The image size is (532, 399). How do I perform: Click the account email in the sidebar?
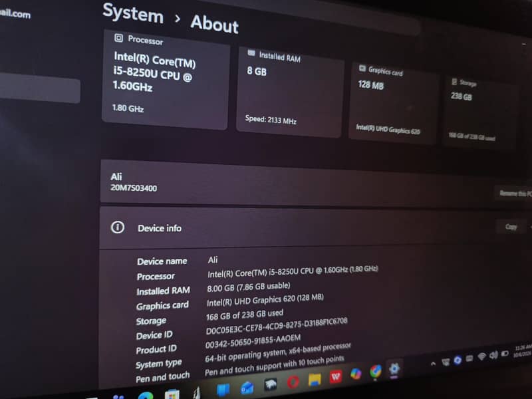tap(15, 13)
